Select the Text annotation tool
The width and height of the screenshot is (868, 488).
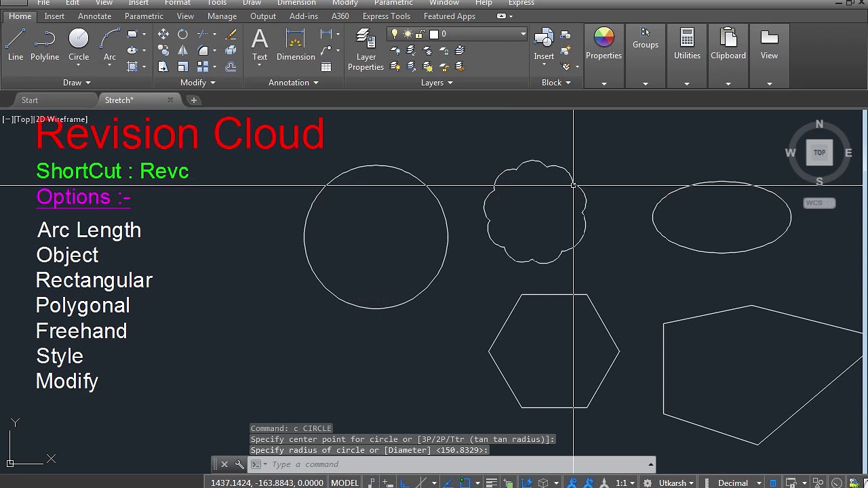click(260, 45)
